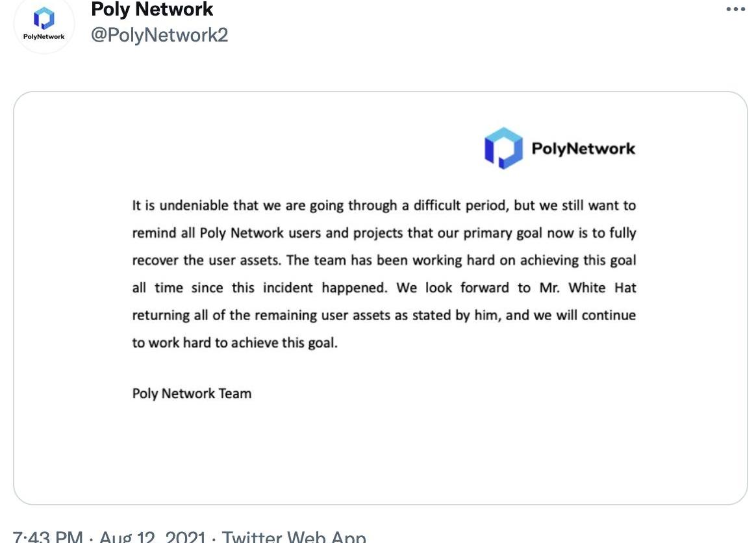Click the words 'difficult period' in the statement
This screenshot has height=543, width=756.
453,206
